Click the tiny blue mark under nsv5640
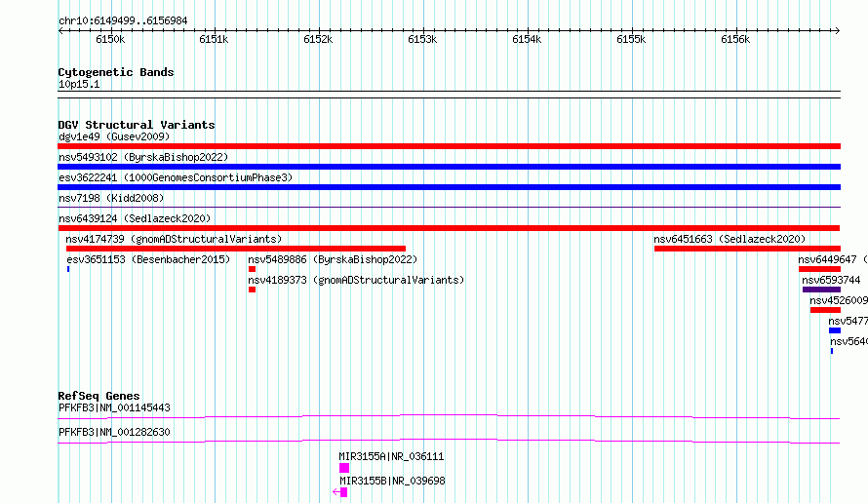The image size is (868, 503). tap(832, 351)
